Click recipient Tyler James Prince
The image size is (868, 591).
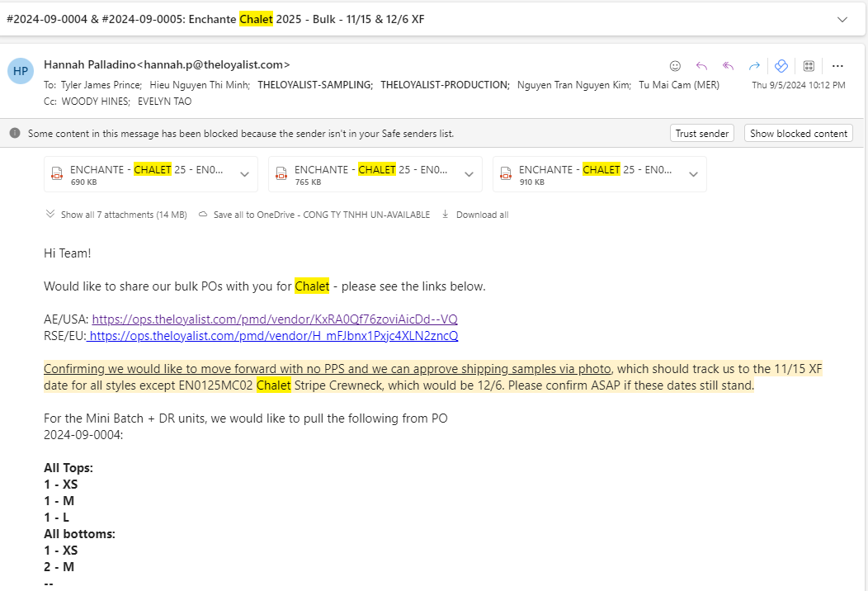click(x=101, y=85)
